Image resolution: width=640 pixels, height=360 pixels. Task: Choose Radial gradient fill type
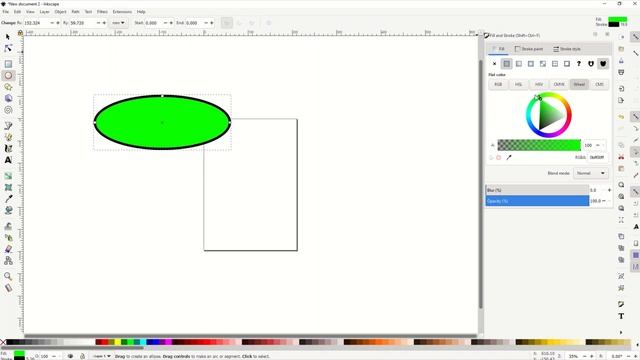click(x=531, y=64)
